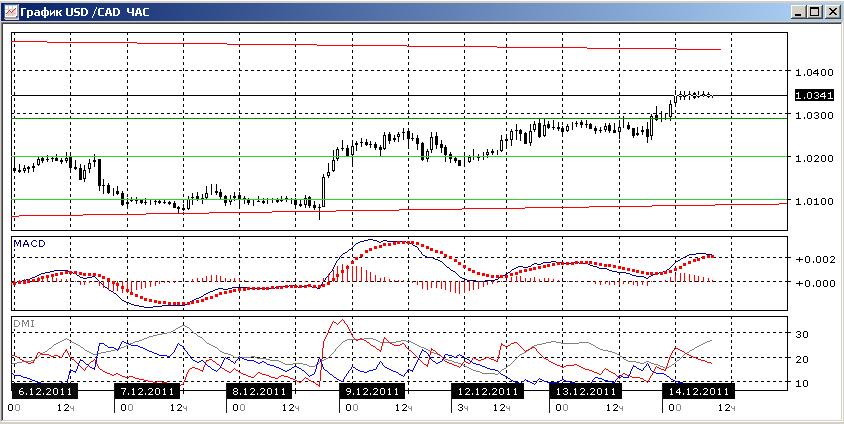Click the 1.0400 price axis label
The height and width of the screenshot is (424, 844).
tap(814, 71)
